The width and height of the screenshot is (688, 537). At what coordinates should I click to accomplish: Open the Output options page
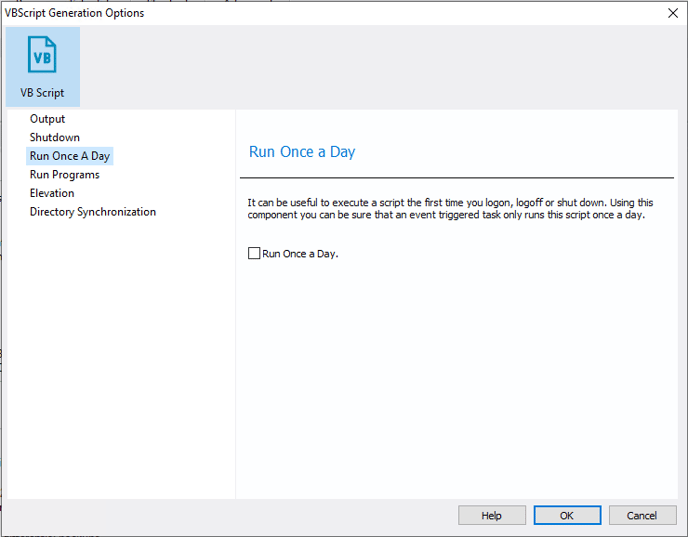[47, 119]
